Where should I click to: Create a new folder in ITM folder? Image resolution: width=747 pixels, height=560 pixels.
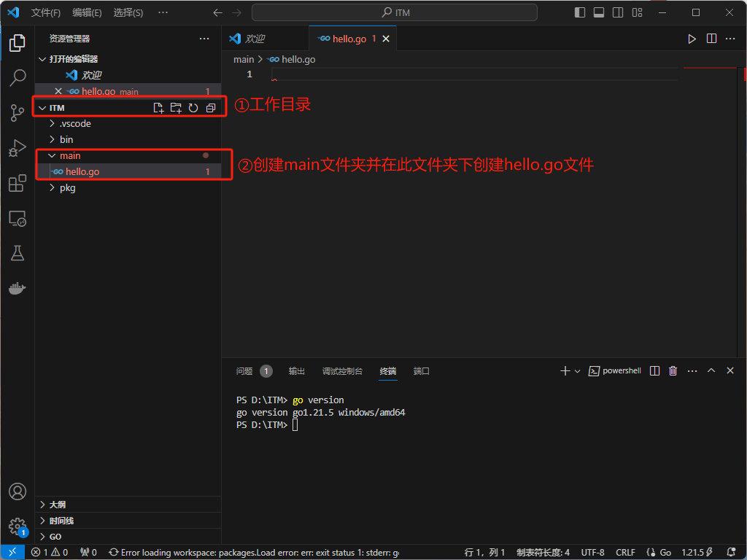coord(176,108)
